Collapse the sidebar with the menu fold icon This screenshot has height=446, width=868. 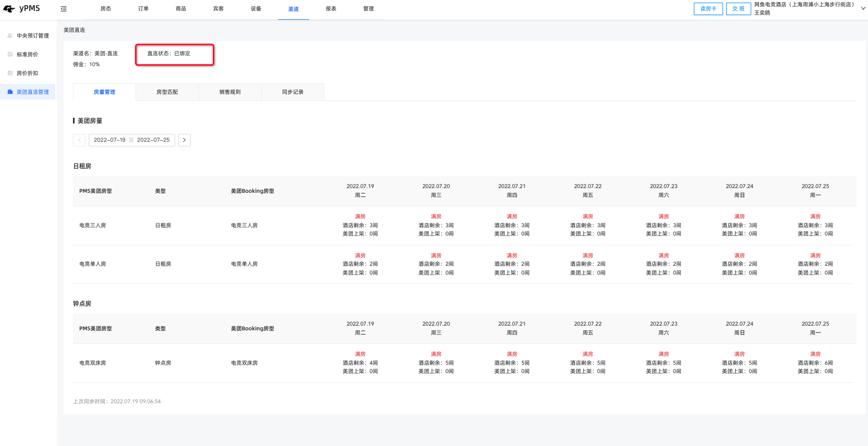point(64,9)
